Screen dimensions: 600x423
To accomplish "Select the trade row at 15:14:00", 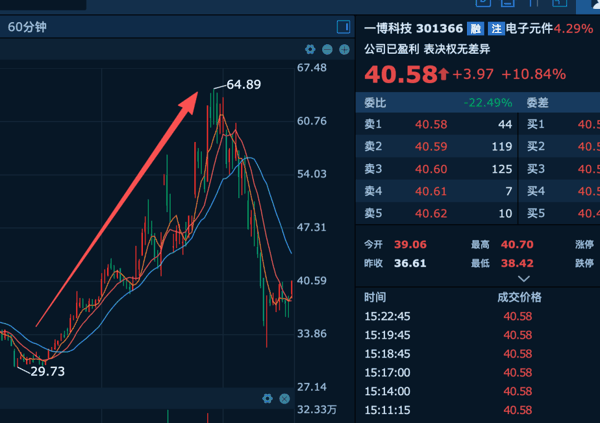I will click(x=478, y=391).
